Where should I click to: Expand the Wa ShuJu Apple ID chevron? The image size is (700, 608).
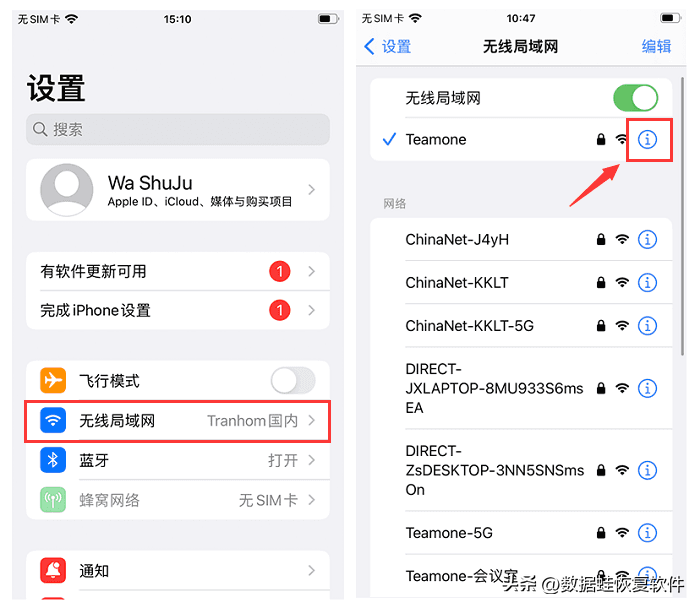click(312, 190)
